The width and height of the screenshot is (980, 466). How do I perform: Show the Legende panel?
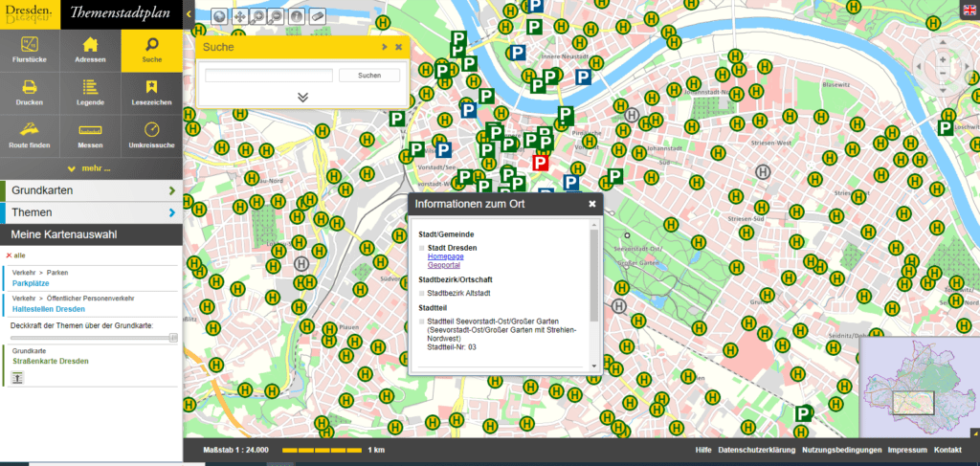click(x=91, y=93)
